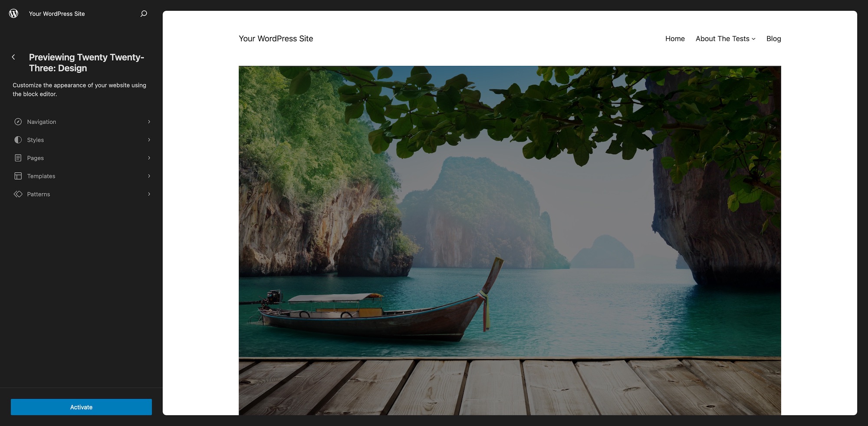868x426 pixels.
Task: Click the Styles half-circle icon
Action: click(x=18, y=140)
